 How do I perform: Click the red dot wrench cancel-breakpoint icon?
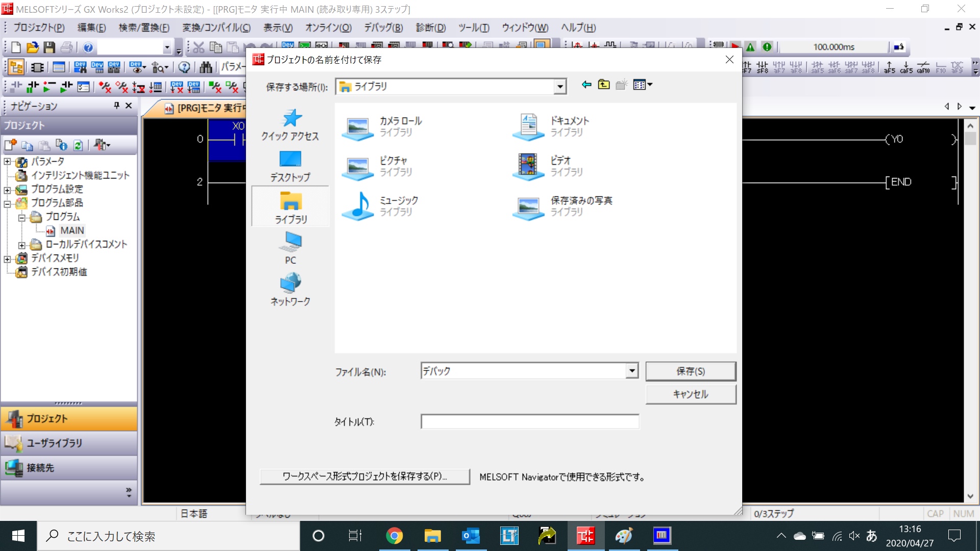click(105, 87)
